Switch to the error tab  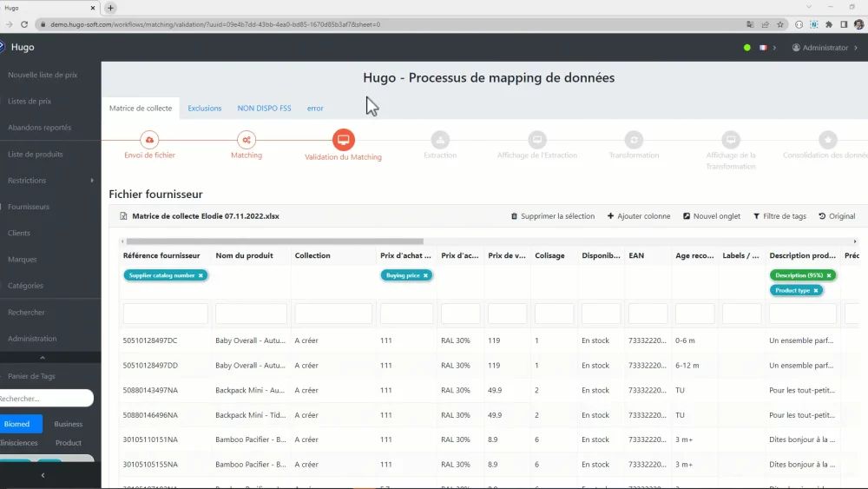coord(315,108)
